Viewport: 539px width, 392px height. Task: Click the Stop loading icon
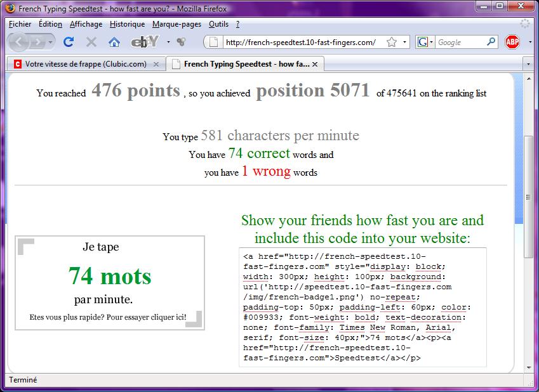pyautogui.click(x=91, y=42)
